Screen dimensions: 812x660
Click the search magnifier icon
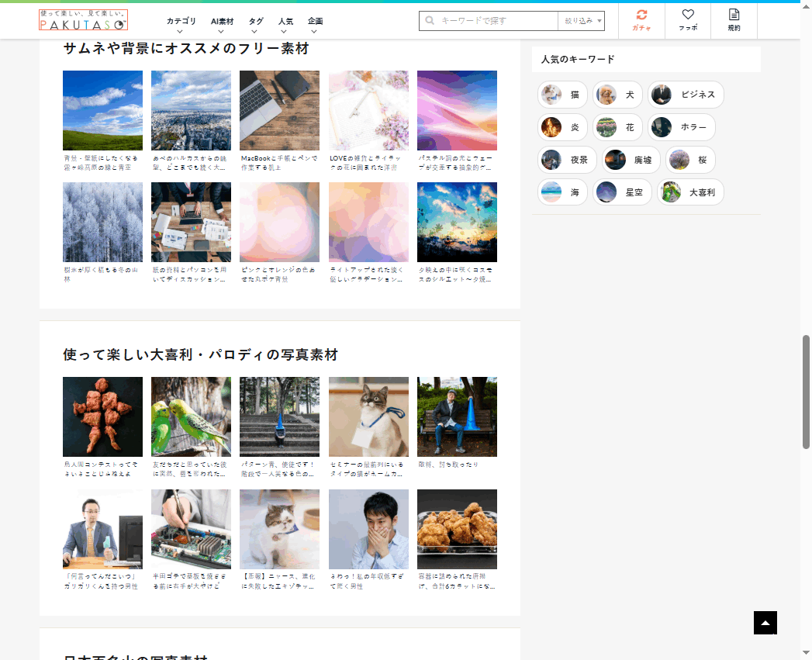[429, 21]
